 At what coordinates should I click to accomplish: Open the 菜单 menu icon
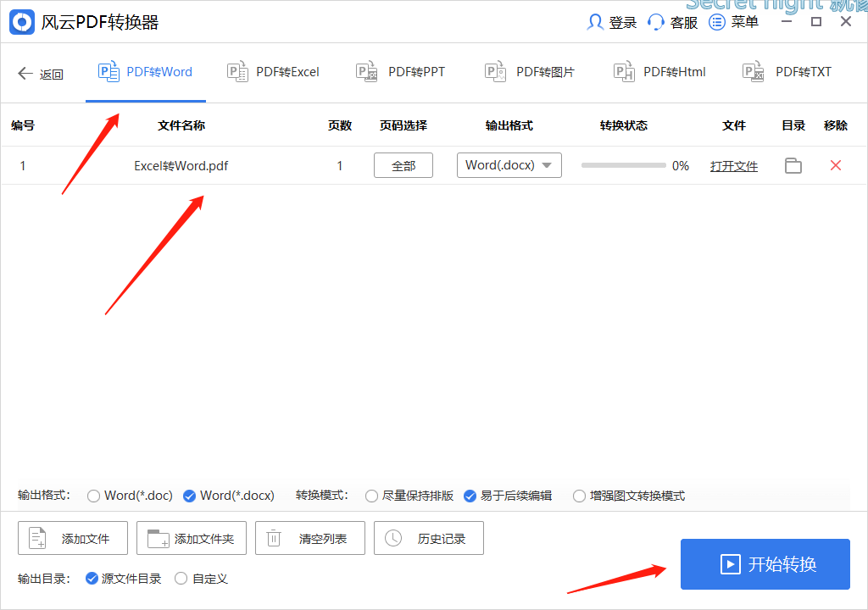pos(717,22)
